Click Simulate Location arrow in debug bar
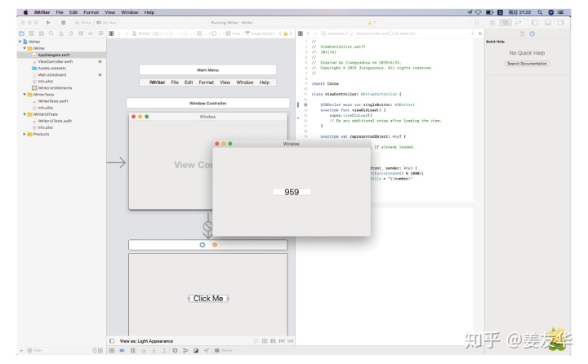 coord(207,350)
